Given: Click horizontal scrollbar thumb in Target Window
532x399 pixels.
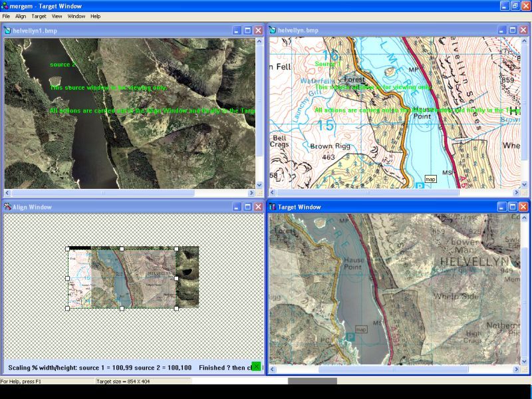Looking at the screenshot, I should click(393, 369).
